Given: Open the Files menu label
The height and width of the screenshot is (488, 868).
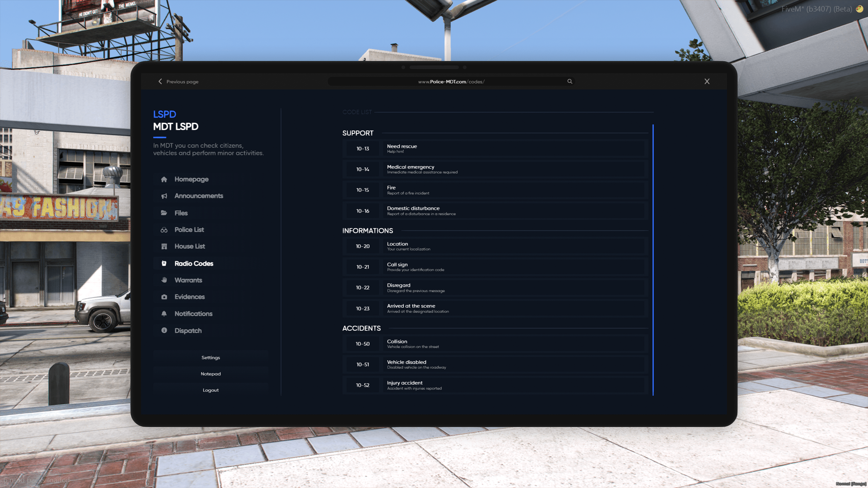Looking at the screenshot, I should [x=181, y=213].
